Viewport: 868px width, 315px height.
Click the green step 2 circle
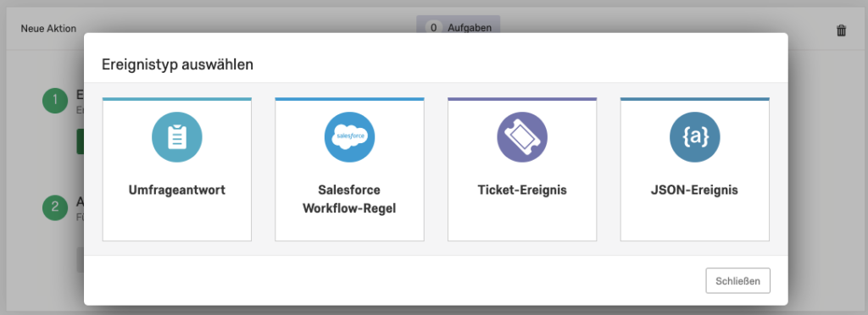tap(55, 207)
